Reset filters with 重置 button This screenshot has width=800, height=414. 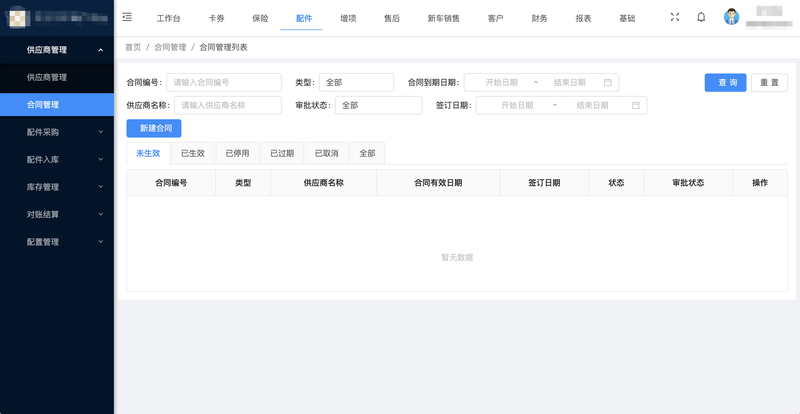pyautogui.click(x=769, y=83)
